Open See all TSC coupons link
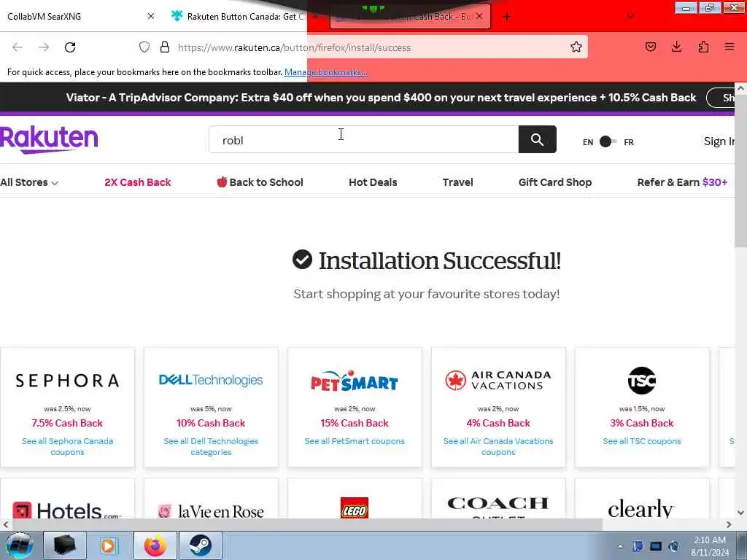Image resolution: width=747 pixels, height=560 pixels. click(642, 441)
